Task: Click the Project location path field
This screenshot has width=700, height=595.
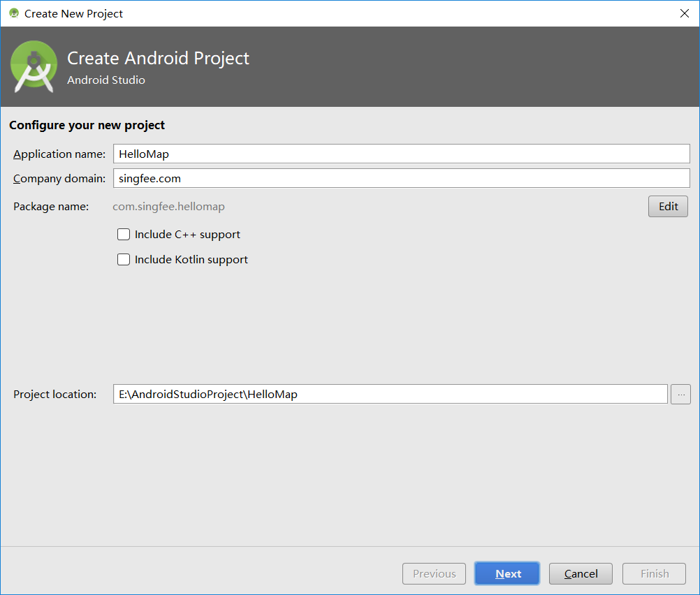Action: pos(391,394)
